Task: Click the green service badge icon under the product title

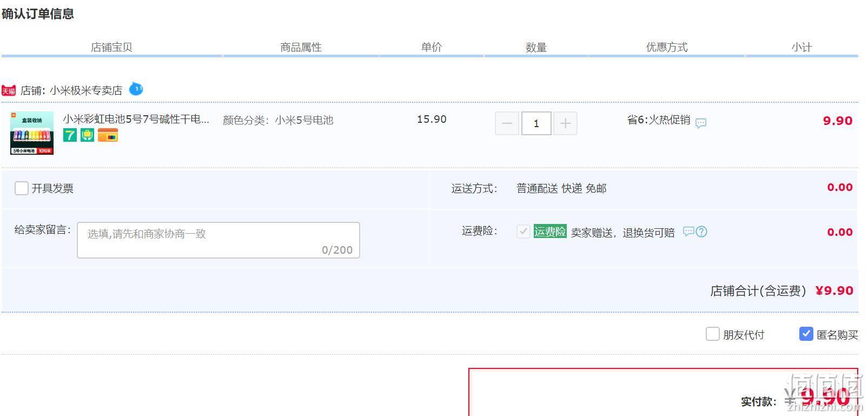Action: [87, 135]
